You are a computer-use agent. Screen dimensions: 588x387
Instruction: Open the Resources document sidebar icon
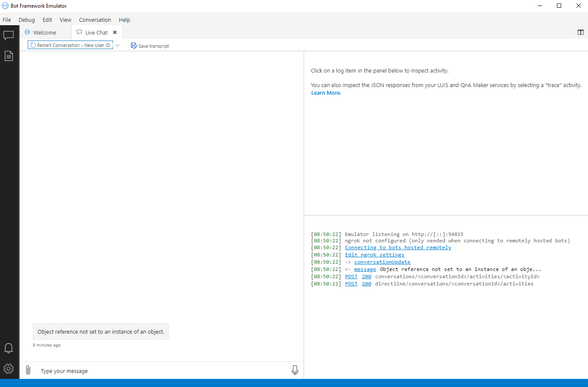coord(9,56)
